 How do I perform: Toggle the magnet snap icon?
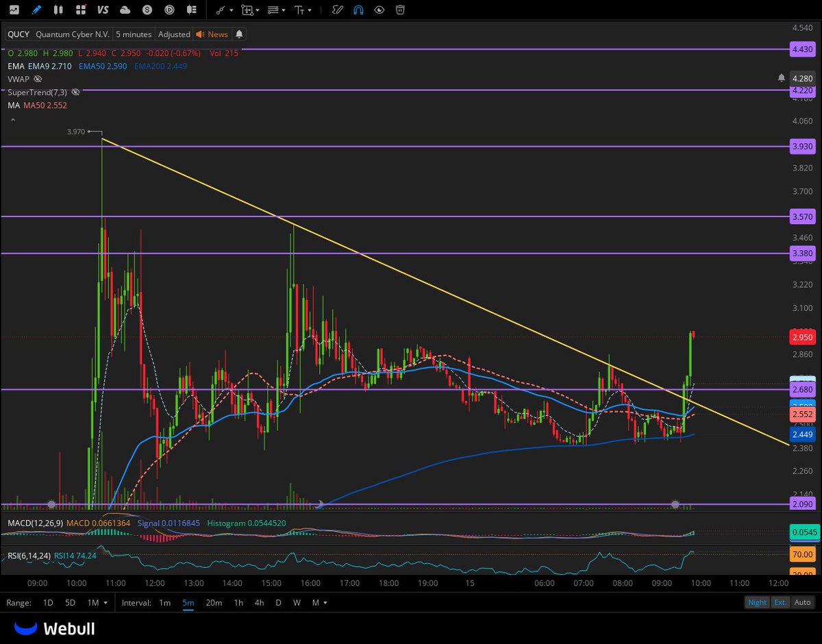[x=358, y=10]
